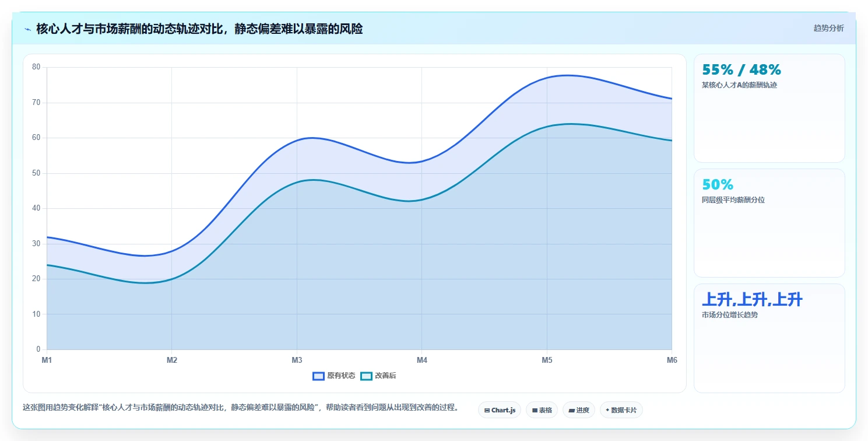868x441 pixels.
Task: Click the M3 x-axis label
Action: (297, 360)
